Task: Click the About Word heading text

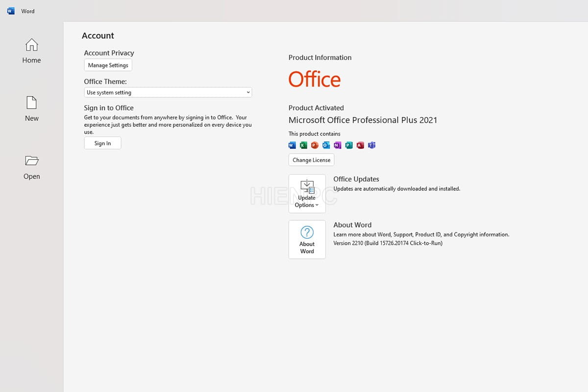Action: click(x=352, y=225)
